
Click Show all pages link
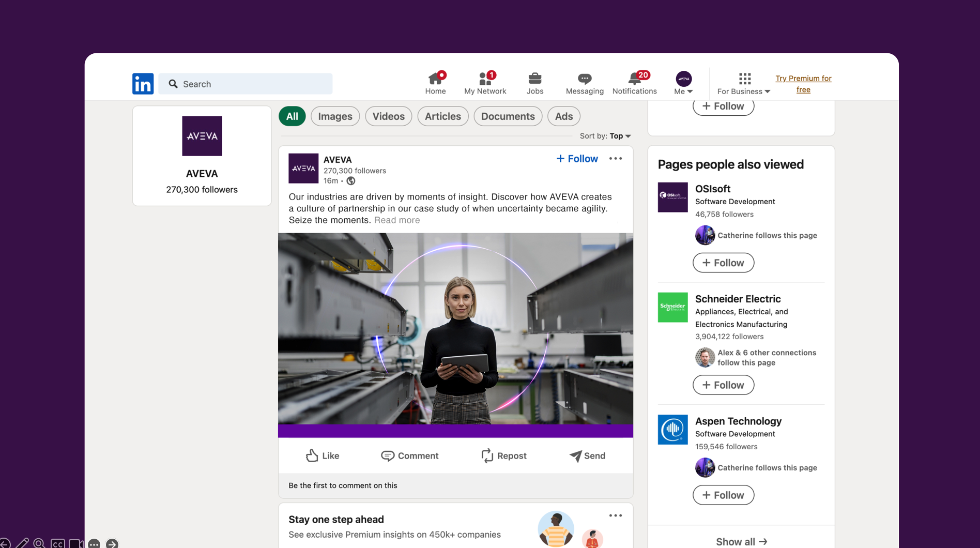coord(741,541)
